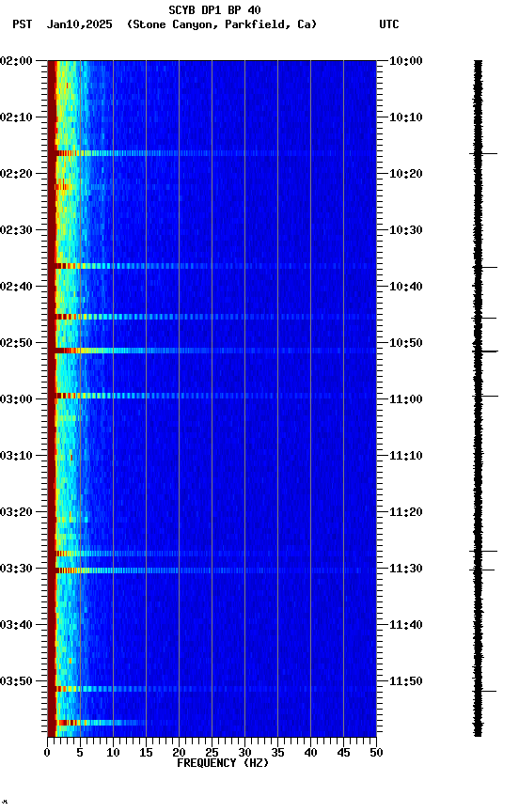Click the '03:30' PST time label

pos(16,570)
